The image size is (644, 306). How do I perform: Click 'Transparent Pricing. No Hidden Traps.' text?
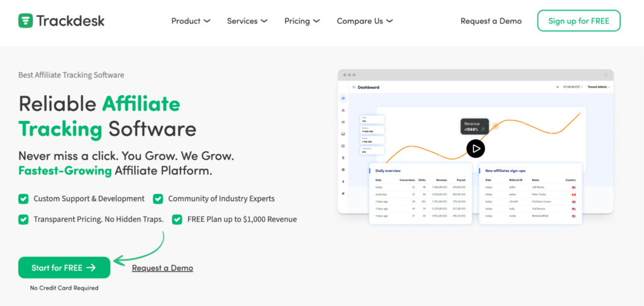coord(99,219)
